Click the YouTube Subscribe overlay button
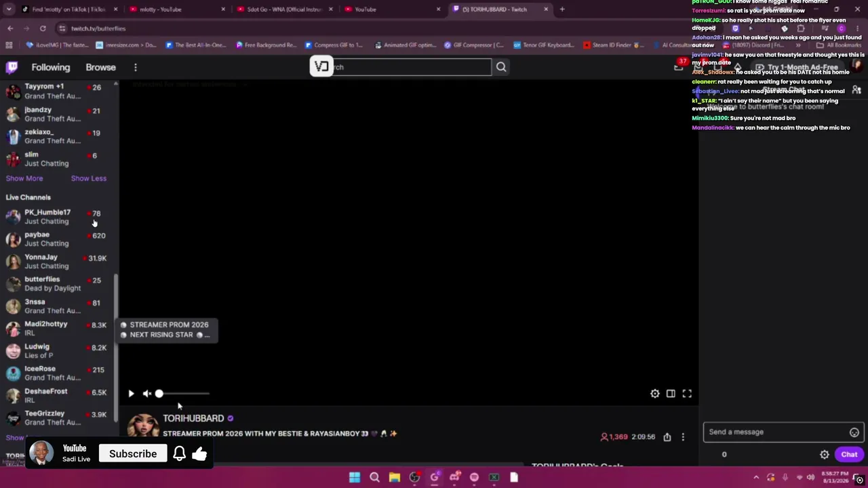Viewport: 868px width, 488px height. tap(133, 453)
